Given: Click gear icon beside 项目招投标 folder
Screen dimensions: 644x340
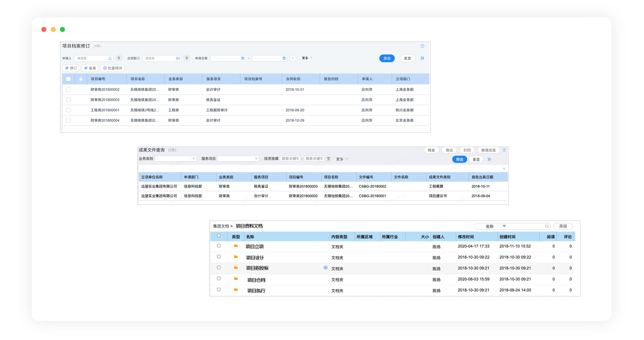Looking at the screenshot, I should 325,268.
